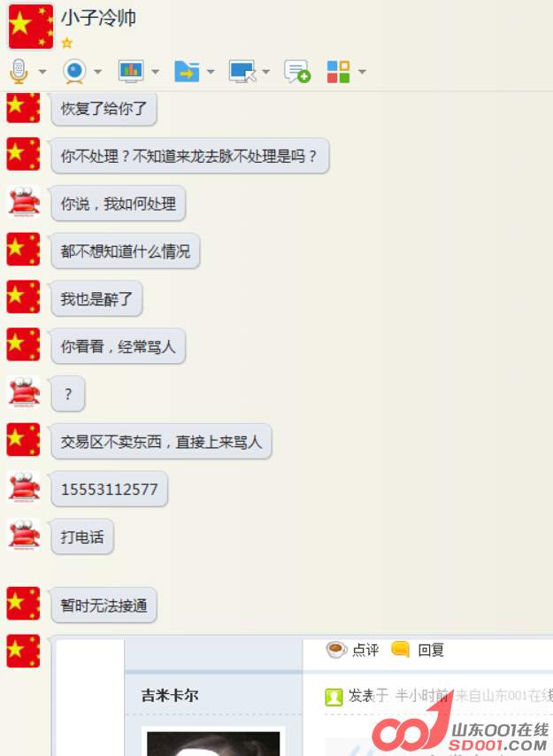Open presentation demo monitor icon
The image size is (553, 756).
tap(131, 72)
